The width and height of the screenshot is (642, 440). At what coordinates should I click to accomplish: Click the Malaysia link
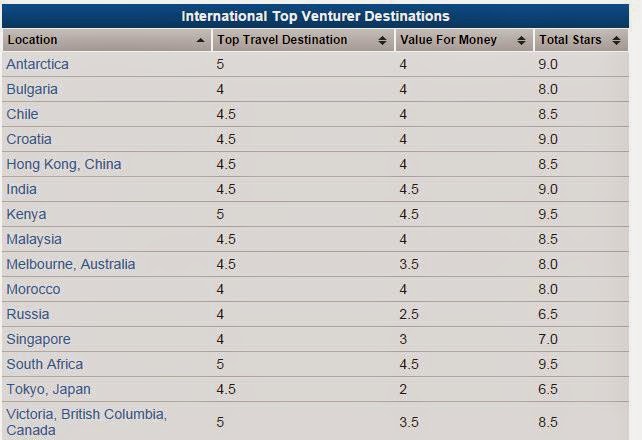point(34,239)
